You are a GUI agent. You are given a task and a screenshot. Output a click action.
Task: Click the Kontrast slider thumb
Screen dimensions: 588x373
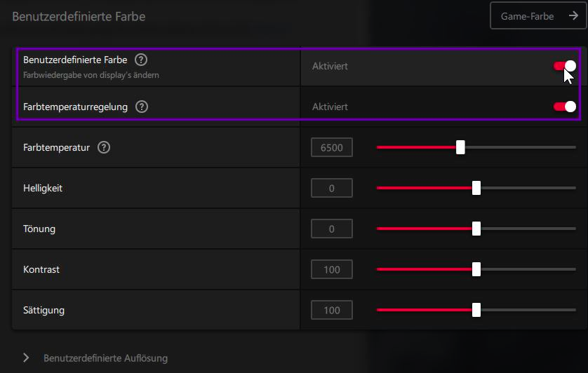(476, 269)
